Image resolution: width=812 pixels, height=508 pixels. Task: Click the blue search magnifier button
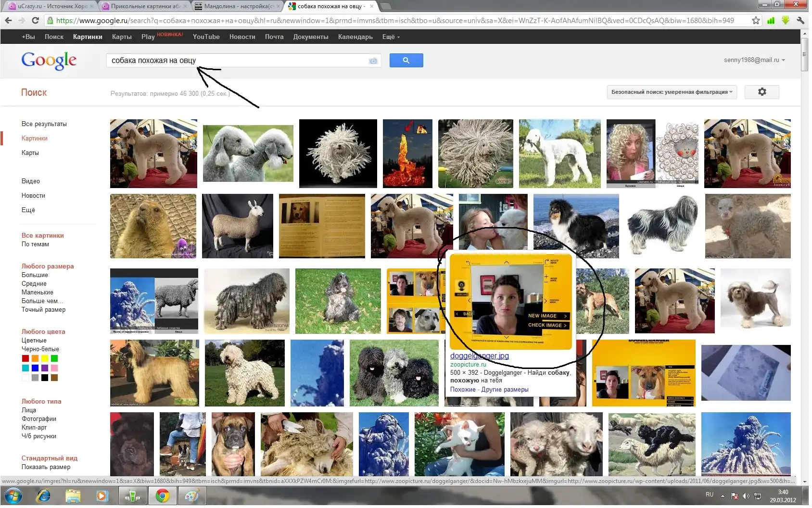point(406,60)
